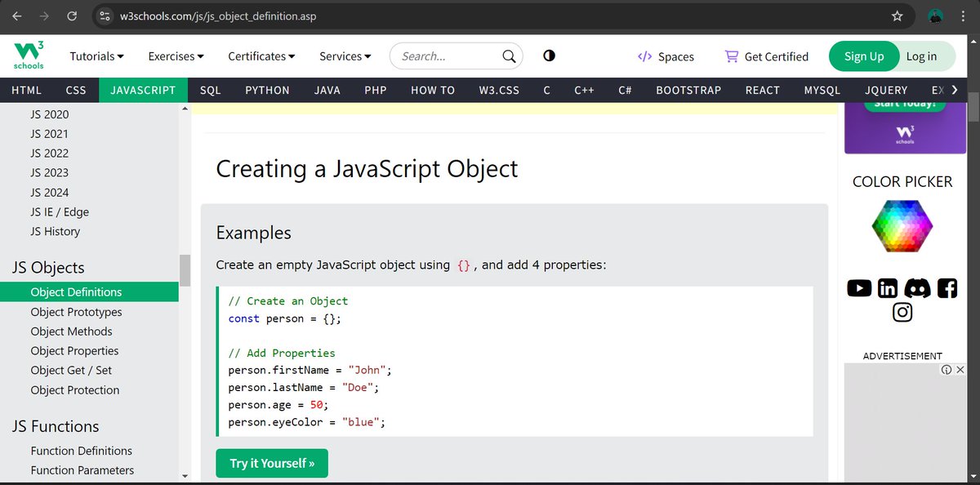The image size is (980, 485).
Task: Select the HTML tab
Action: pos(27,90)
